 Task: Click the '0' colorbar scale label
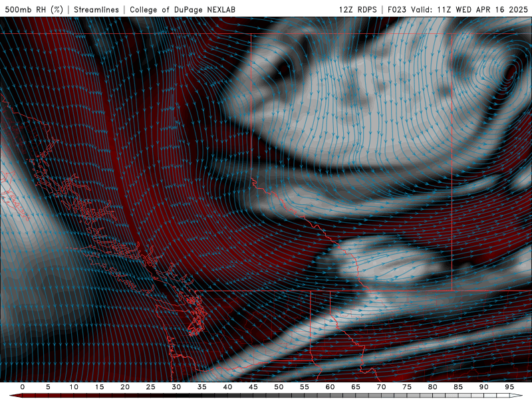click(23, 387)
